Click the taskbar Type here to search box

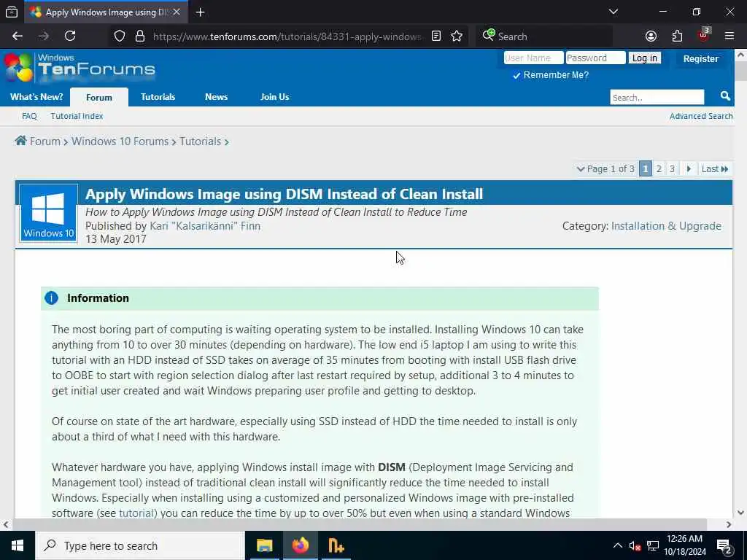(140, 545)
